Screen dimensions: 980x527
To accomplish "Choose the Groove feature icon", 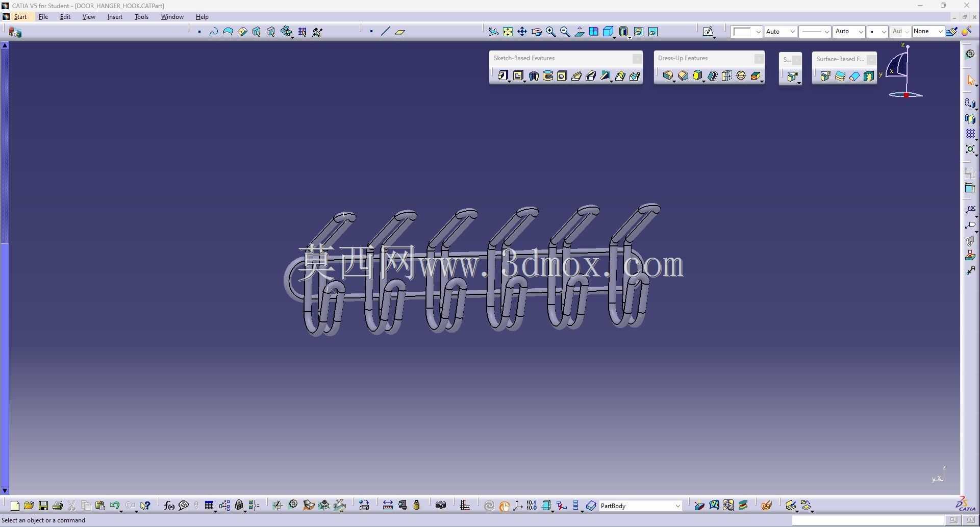I will point(547,76).
